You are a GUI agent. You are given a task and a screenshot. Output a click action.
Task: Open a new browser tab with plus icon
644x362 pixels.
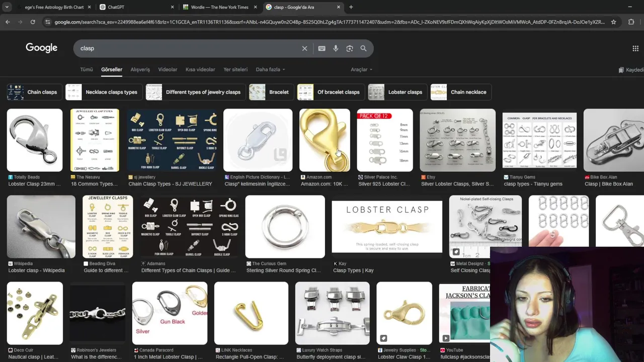(x=351, y=7)
